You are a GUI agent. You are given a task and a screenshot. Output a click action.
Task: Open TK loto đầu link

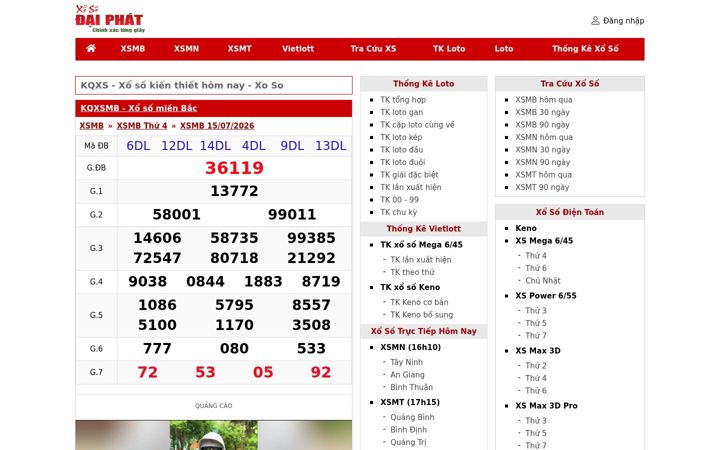pos(402,150)
